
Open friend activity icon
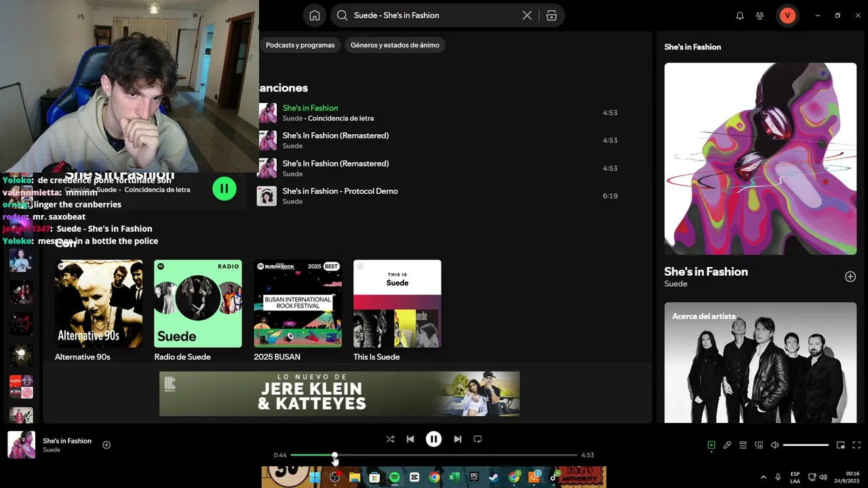pyautogui.click(x=759, y=16)
